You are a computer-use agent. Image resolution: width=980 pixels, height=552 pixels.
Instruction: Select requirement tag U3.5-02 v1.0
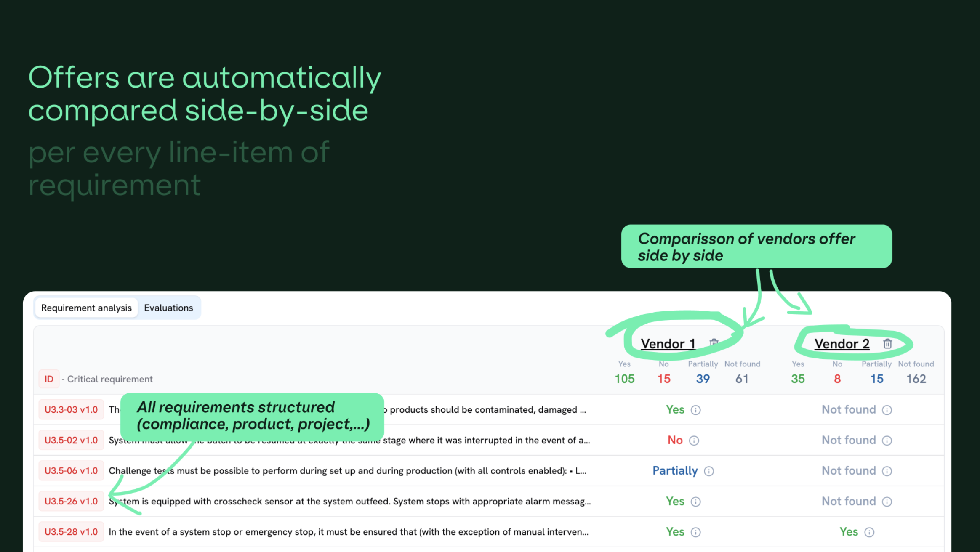pyautogui.click(x=71, y=440)
